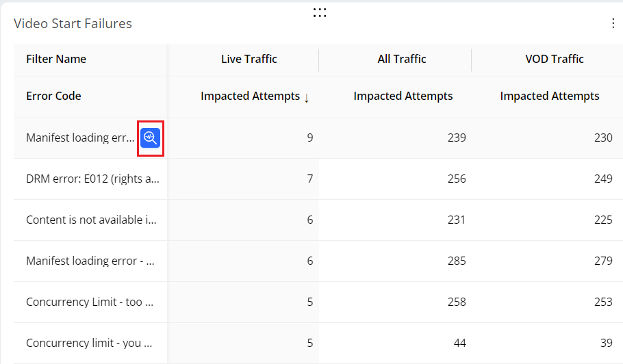Sort by All Traffic Impacted Attempts header
Viewport: 623px width, 364px height.
403,96
